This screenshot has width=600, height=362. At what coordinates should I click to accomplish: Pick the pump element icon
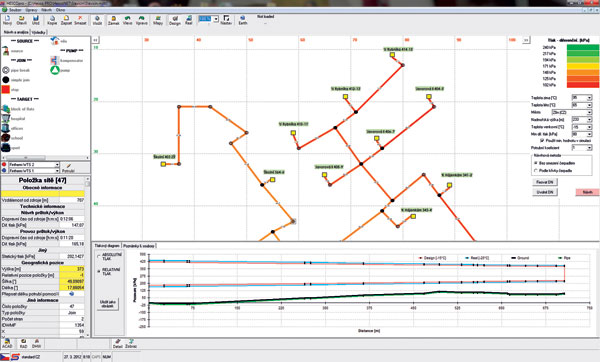tap(55, 70)
